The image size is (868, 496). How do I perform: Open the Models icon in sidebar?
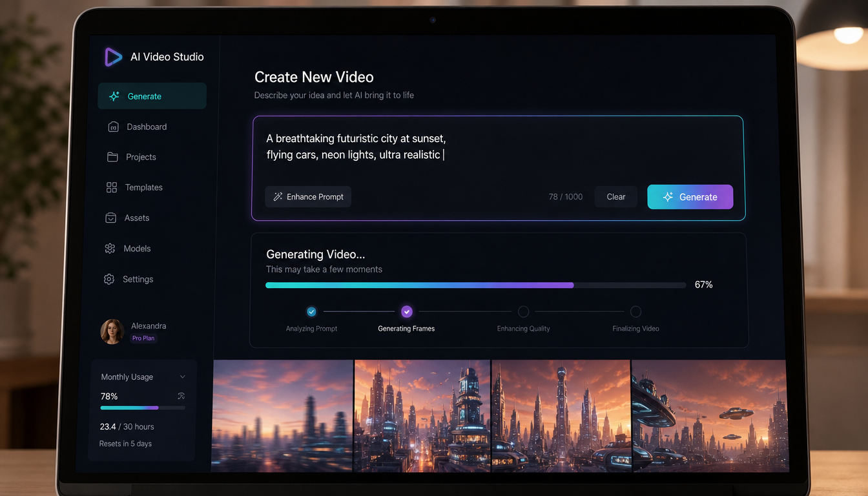(x=110, y=249)
